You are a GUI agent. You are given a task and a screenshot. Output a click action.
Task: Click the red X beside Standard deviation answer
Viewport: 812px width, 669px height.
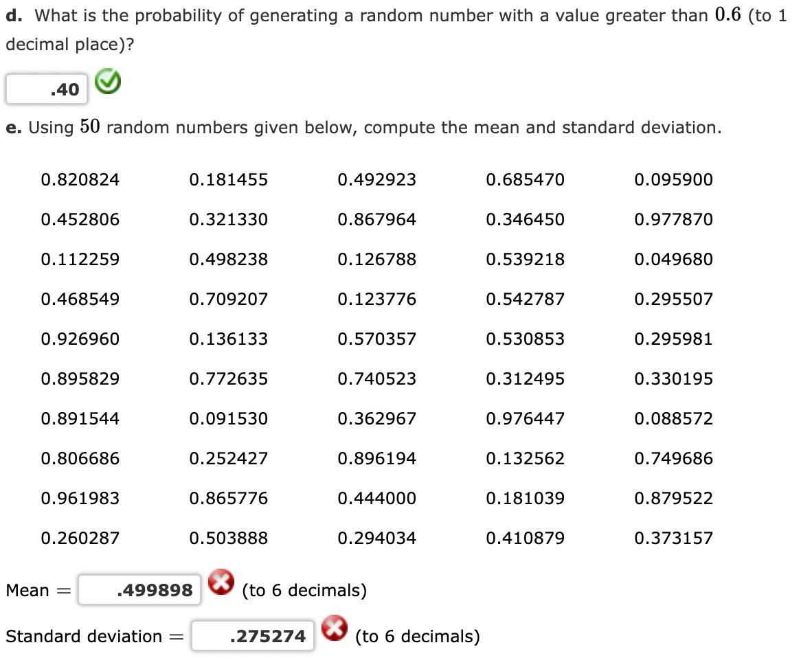pyautogui.click(x=334, y=629)
